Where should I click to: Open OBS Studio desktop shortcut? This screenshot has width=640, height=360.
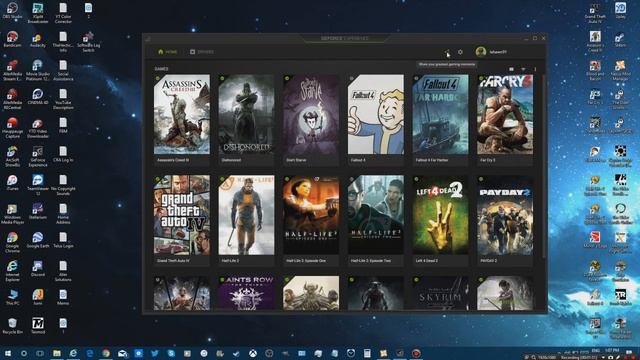coord(12,11)
